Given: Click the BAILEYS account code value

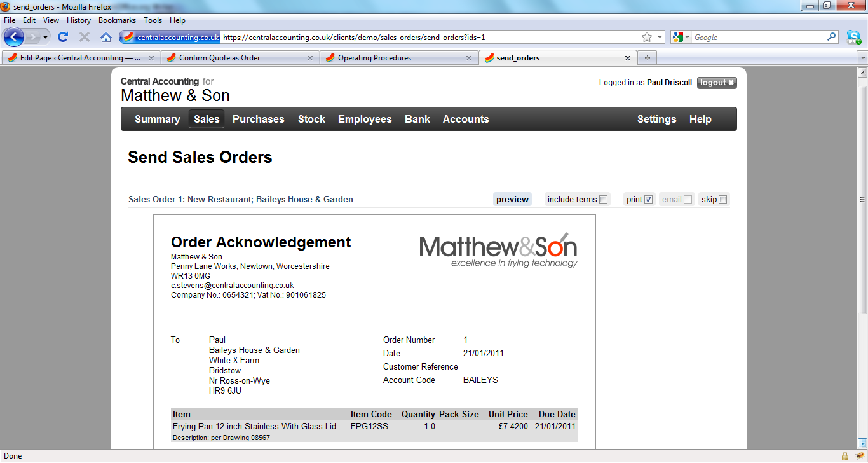Looking at the screenshot, I should 481,380.
